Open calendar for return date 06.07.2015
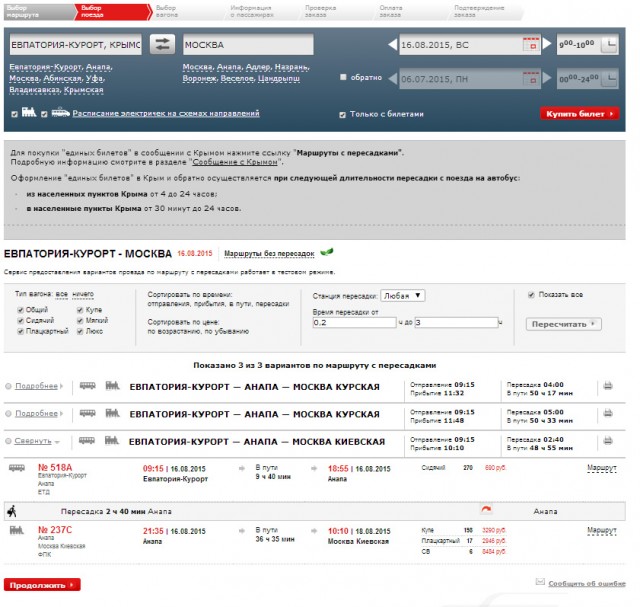640x607 pixels. pyautogui.click(x=532, y=80)
